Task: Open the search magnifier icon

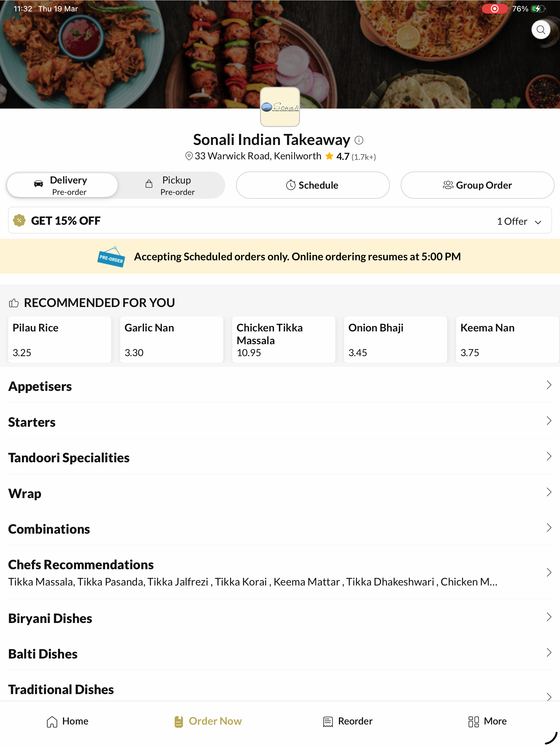Action: [x=540, y=30]
